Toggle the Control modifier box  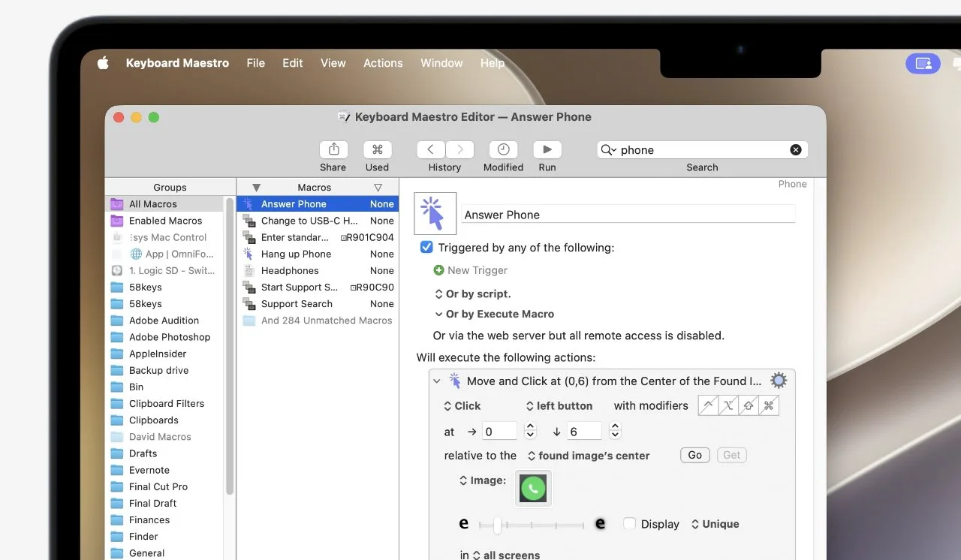click(x=708, y=405)
